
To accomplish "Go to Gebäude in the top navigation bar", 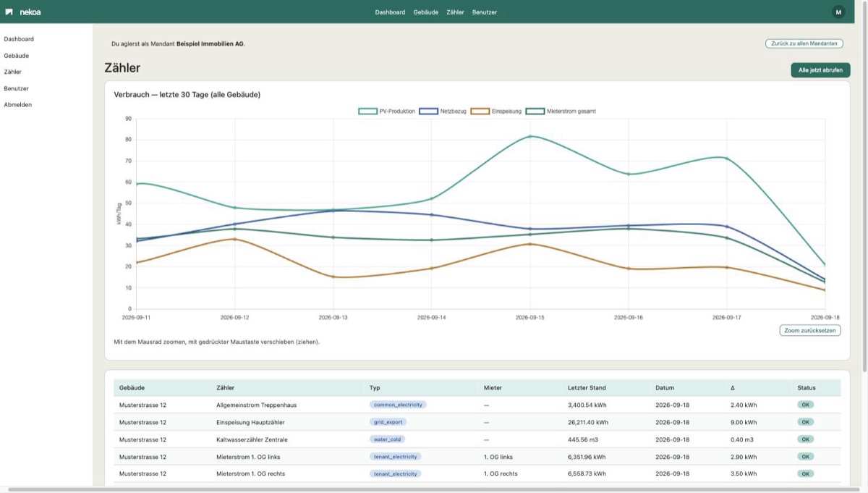I will click(426, 12).
